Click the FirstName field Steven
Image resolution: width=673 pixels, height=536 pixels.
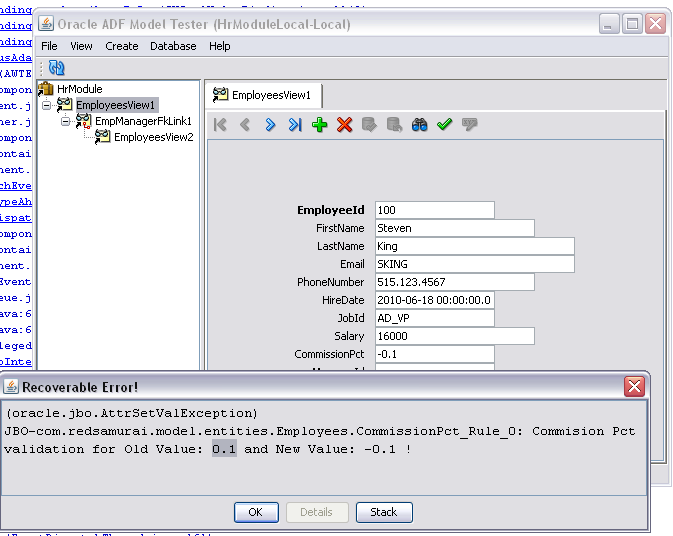pos(455,228)
